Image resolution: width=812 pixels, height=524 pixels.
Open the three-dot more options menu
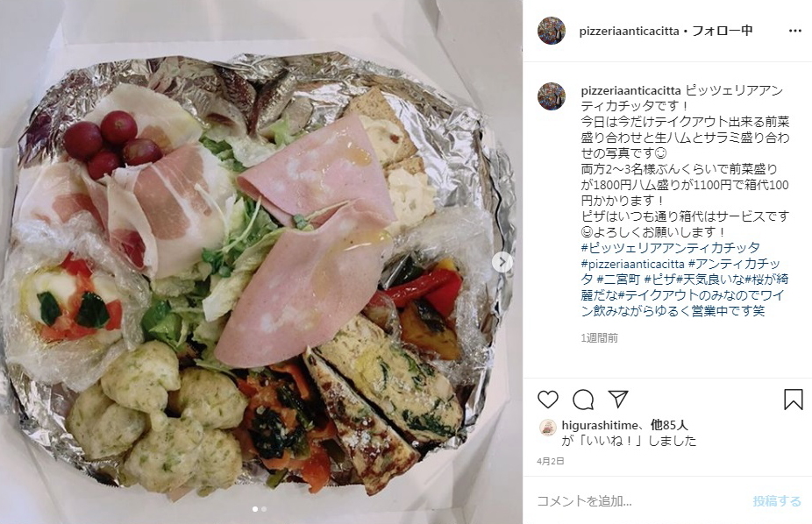click(x=795, y=31)
